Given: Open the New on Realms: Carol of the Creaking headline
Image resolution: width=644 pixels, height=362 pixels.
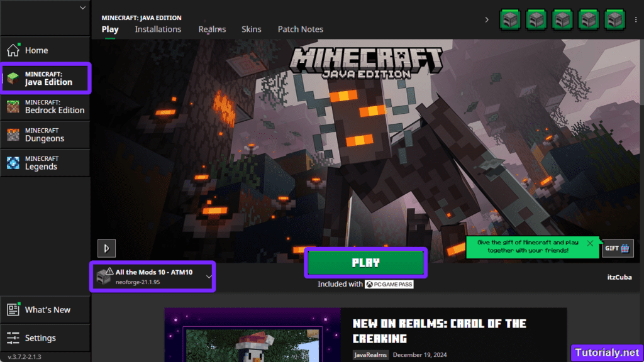Looking at the screenshot, I should click(439, 331).
